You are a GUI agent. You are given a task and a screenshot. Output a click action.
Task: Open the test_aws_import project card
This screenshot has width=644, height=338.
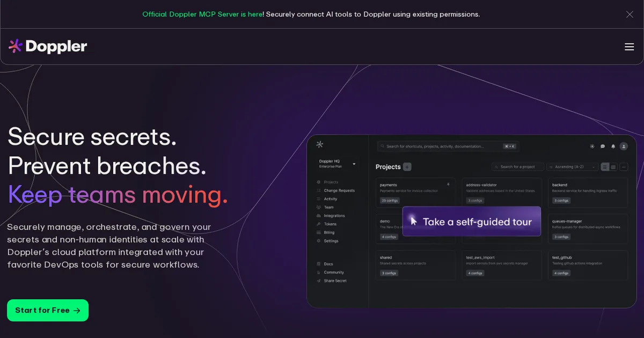point(502,265)
